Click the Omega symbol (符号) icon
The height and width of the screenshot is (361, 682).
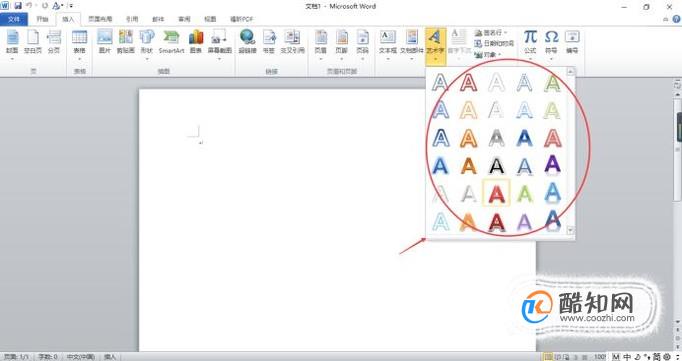[x=551, y=41]
